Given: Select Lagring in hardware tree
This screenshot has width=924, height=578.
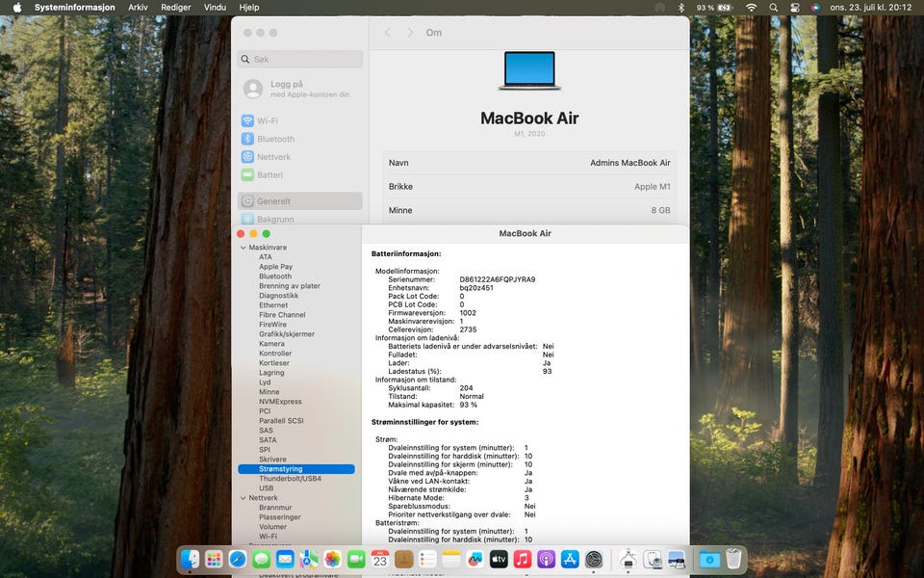Looking at the screenshot, I should pyautogui.click(x=271, y=373).
